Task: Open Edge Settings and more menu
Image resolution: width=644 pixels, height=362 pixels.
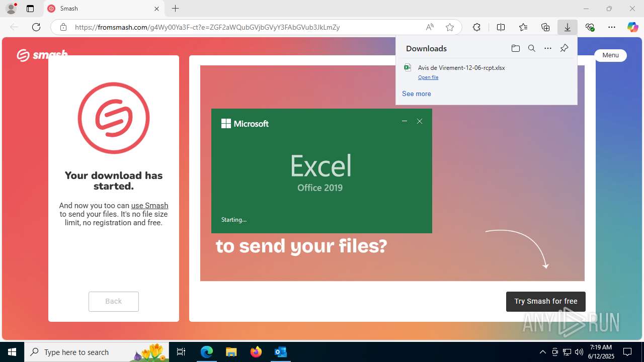Action: 612,27
